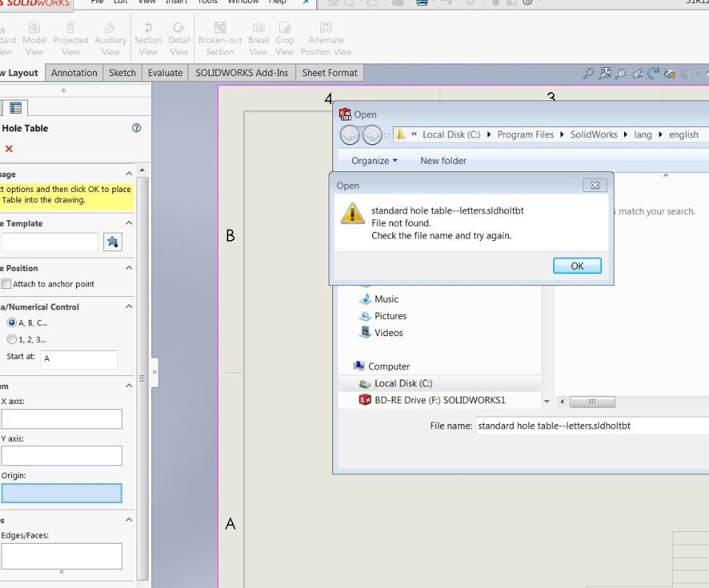This screenshot has height=588, width=709.
Task: Open table template favorites button
Action: 112,242
